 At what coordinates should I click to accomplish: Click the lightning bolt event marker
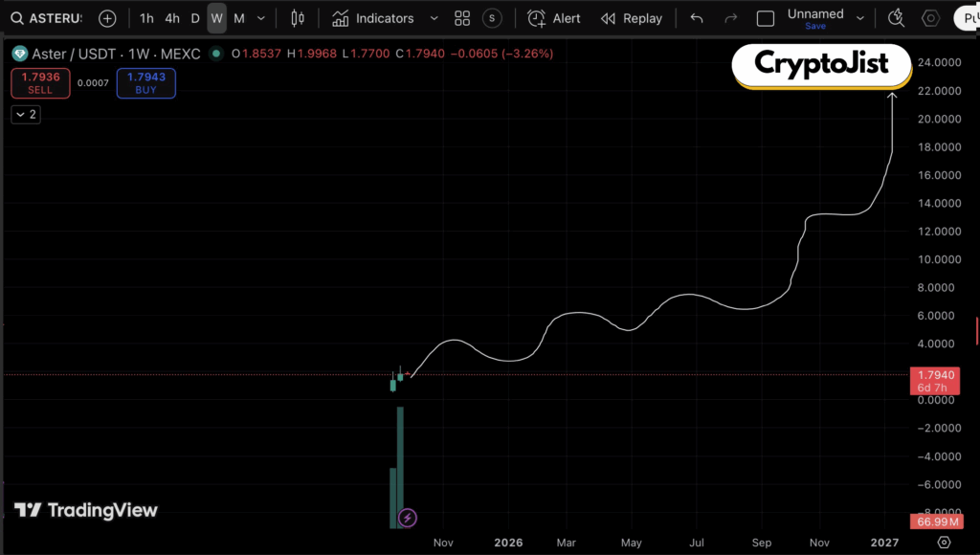point(407,518)
